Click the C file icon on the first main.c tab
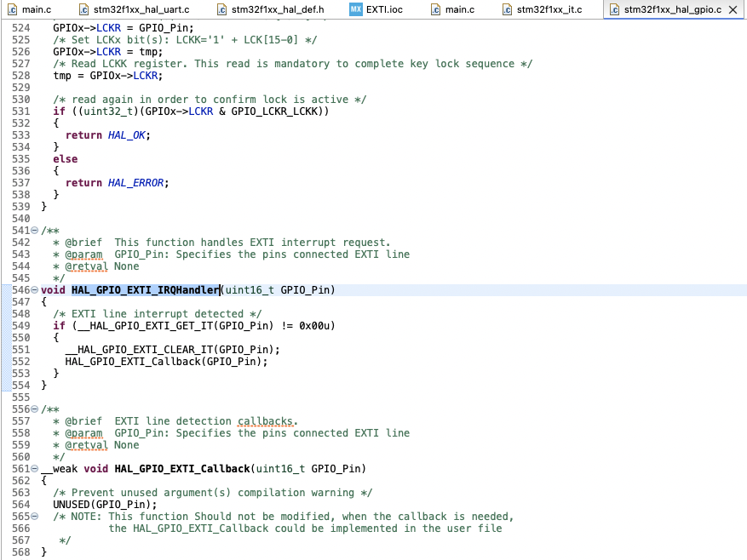This screenshot has width=747, height=560. (14, 9)
